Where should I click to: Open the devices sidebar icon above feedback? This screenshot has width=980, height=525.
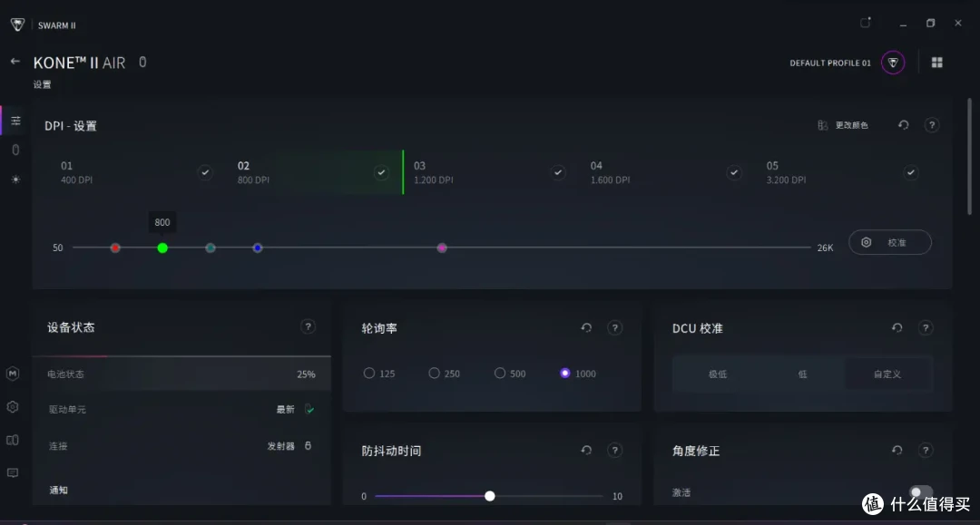13,440
